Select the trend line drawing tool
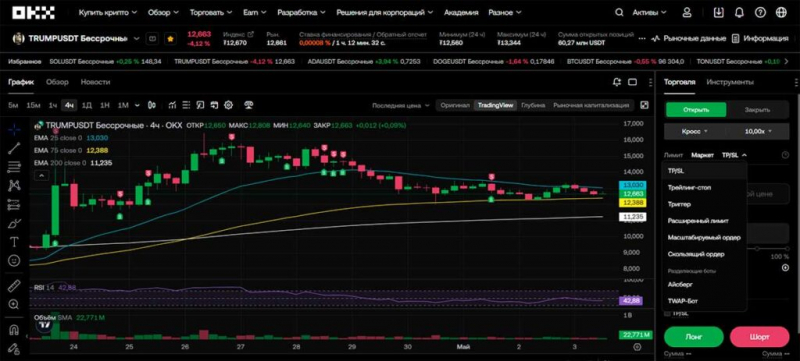 coord(14,148)
